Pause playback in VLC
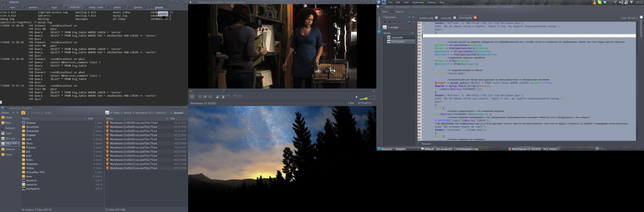This screenshot has height=212, width=644. [x=192, y=97]
